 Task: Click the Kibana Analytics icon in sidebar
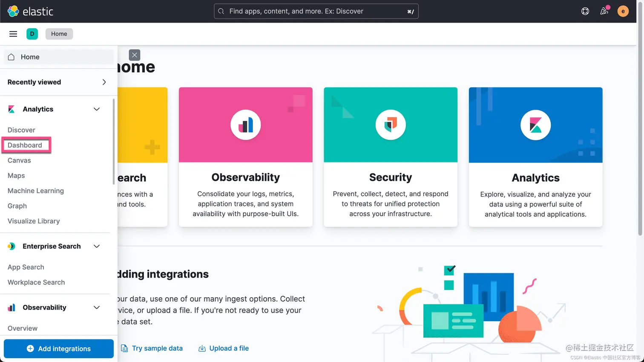click(x=11, y=109)
